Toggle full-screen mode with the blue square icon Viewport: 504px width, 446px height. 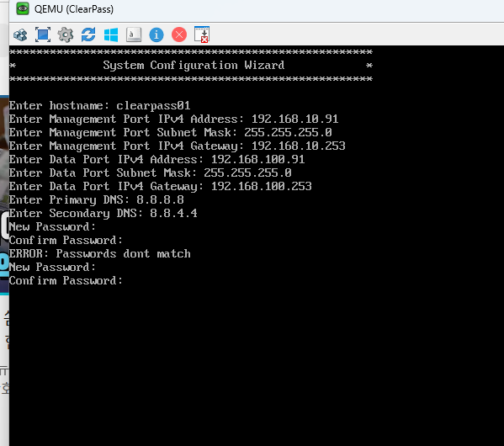coord(43,35)
